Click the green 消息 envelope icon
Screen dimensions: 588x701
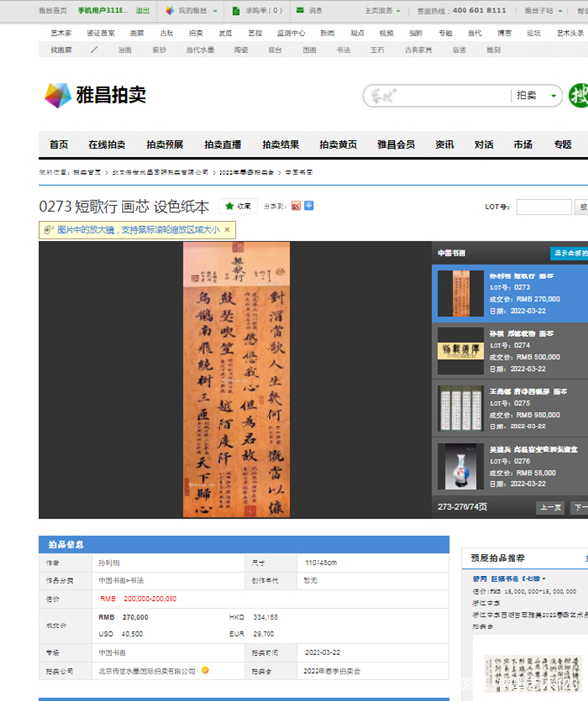click(x=300, y=10)
